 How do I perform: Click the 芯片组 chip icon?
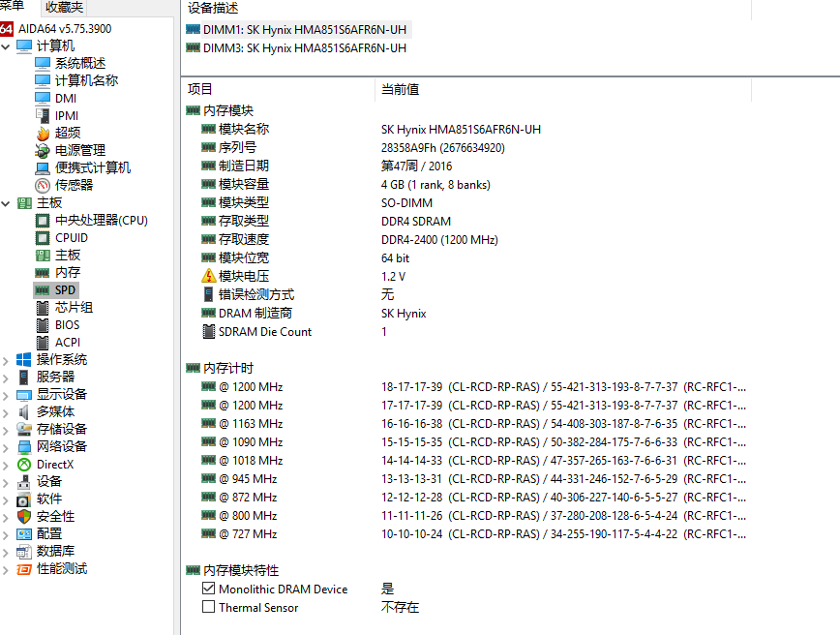(43, 308)
